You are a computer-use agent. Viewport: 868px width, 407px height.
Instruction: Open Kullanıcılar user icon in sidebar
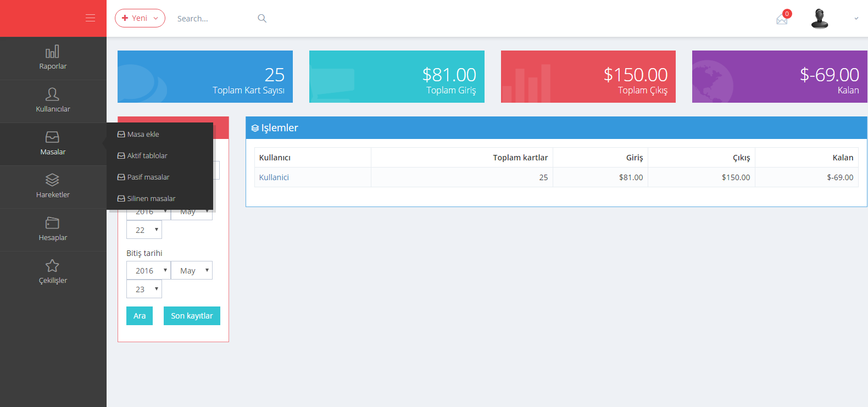[52, 94]
